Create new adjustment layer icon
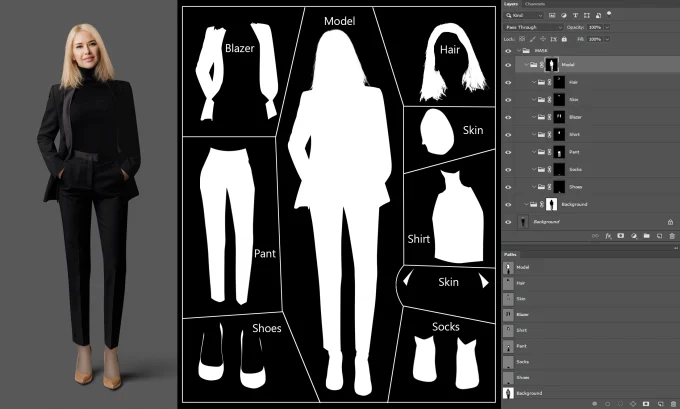The width and height of the screenshot is (680, 409). 633,236
